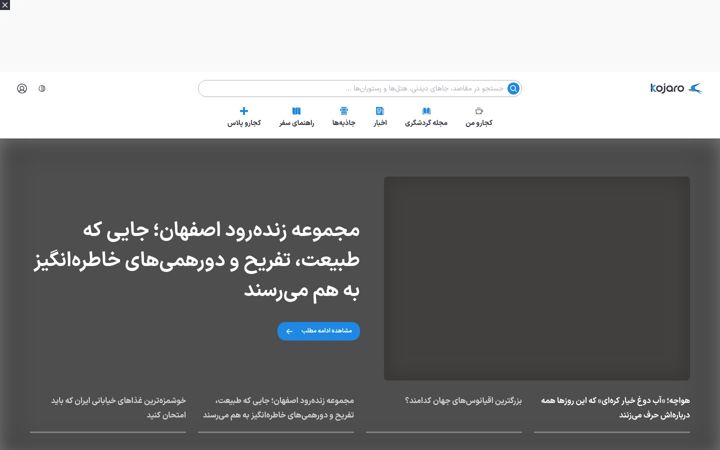Image resolution: width=720 pixels, height=450 pixels.
Task: Click the large featured article image placeholder
Action: (x=537, y=278)
